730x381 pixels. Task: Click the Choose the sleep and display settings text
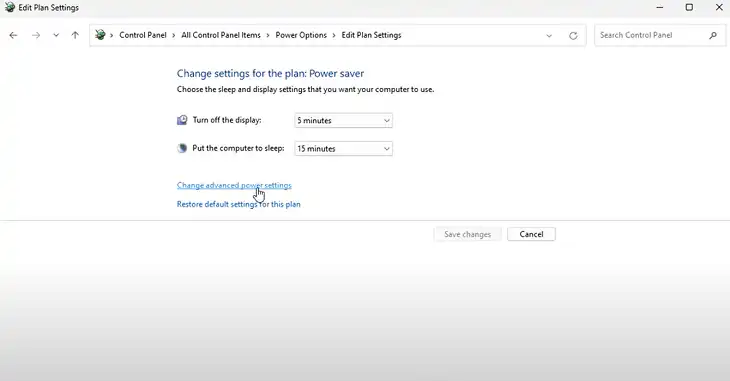point(305,89)
